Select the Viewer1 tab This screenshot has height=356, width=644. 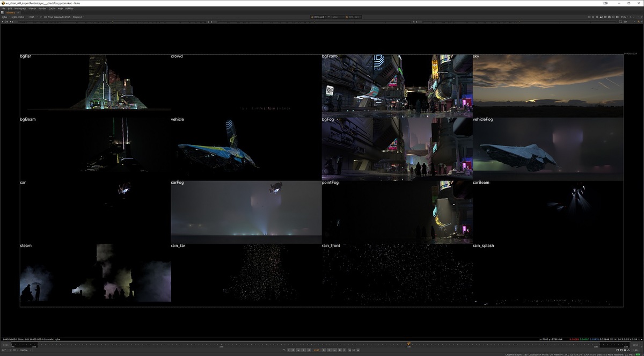coord(11,12)
